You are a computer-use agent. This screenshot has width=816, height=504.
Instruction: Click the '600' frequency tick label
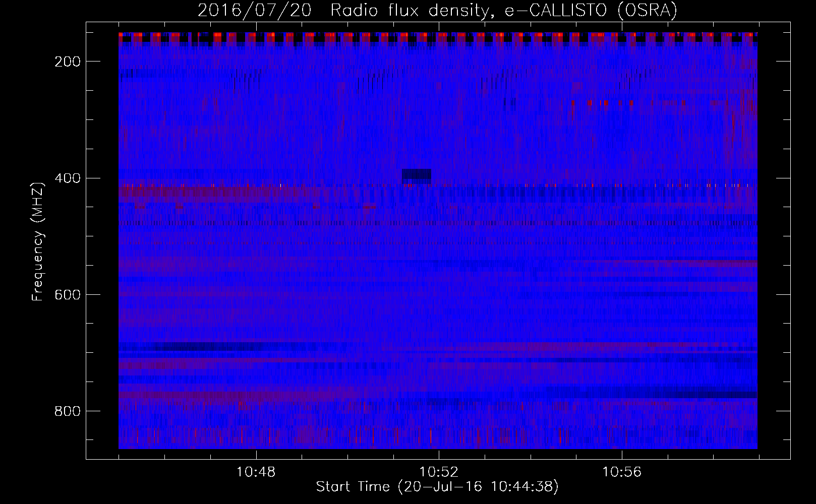pyautogui.click(x=67, y=294)
